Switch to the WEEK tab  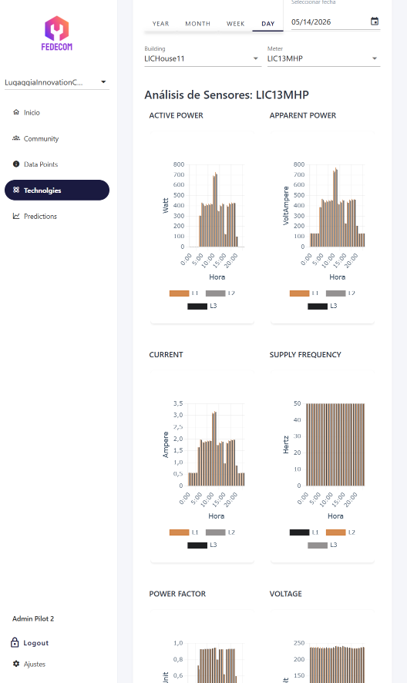click(235, 24)
